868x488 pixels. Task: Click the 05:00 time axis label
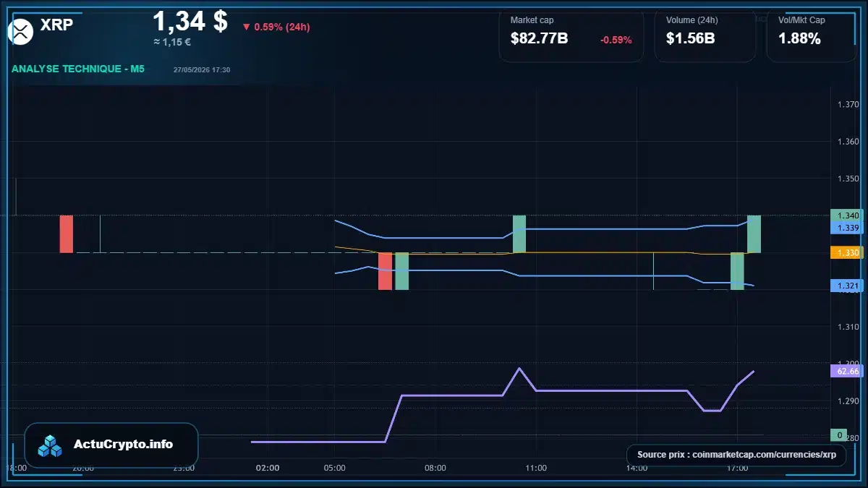click(334, 468)
